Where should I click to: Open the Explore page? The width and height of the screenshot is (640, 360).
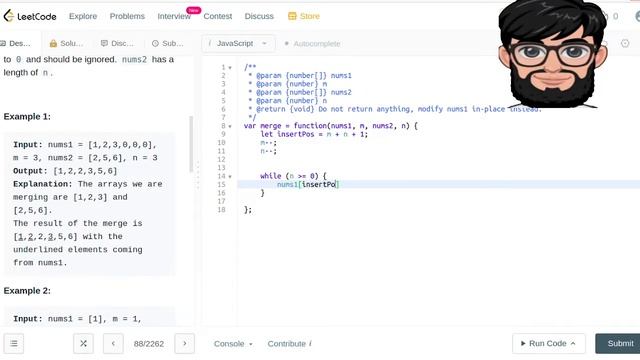(83, 16)
